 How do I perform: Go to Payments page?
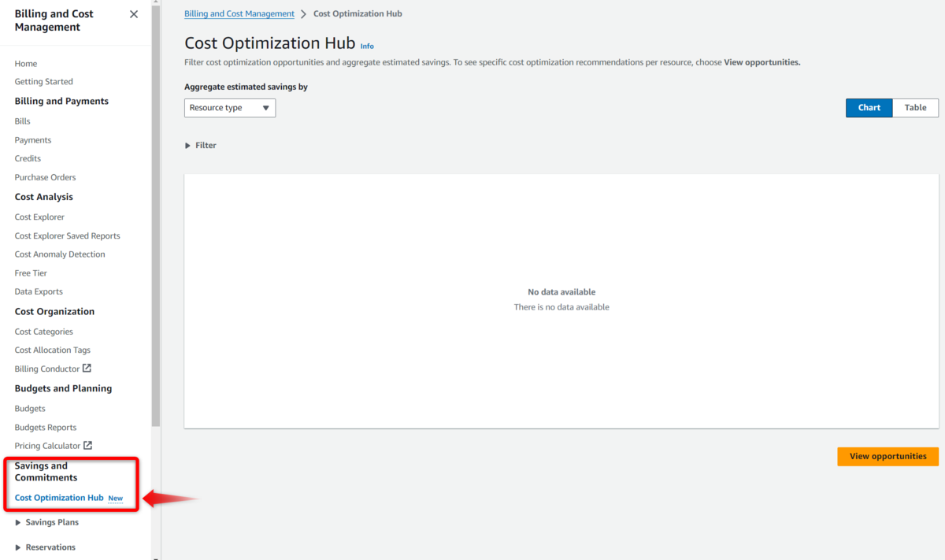33,140
